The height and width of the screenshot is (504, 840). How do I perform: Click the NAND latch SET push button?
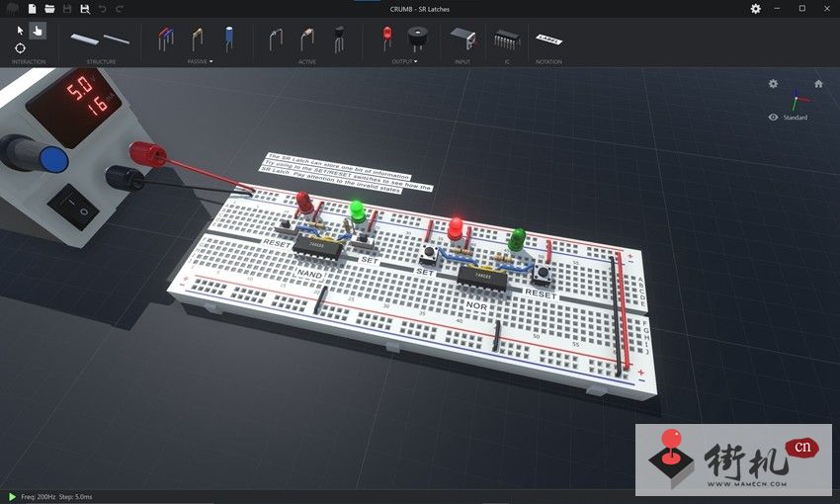point(364,239)
